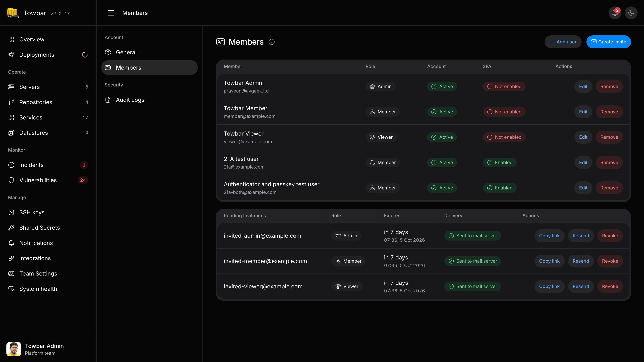Click the Incidents count badge 1
The image size is (644, 362).
[84, 165]
